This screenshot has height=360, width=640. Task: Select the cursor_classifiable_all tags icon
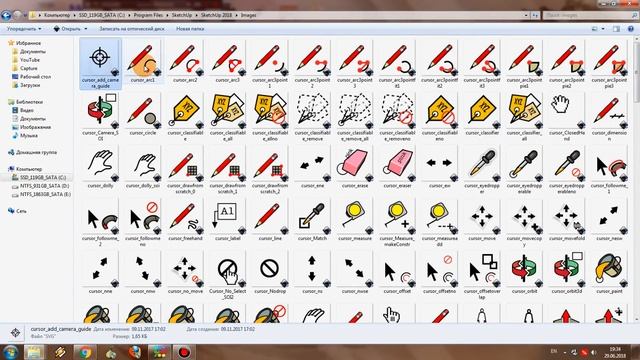(228, 111)
